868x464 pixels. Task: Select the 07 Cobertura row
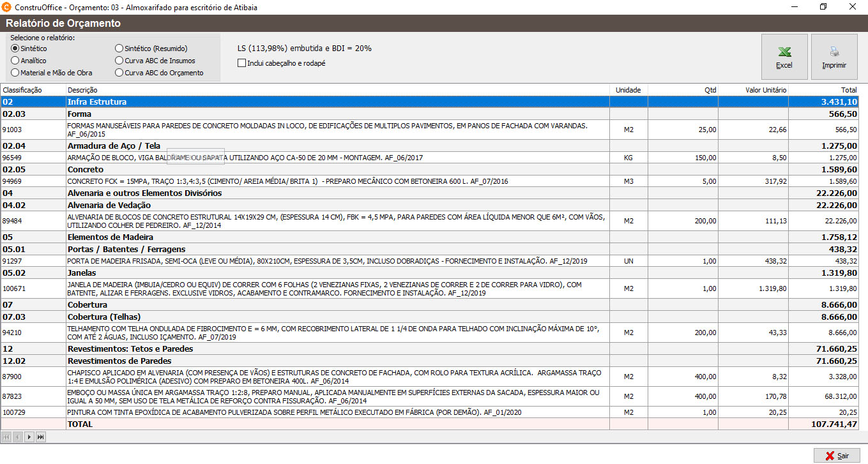tap(430, 305)
